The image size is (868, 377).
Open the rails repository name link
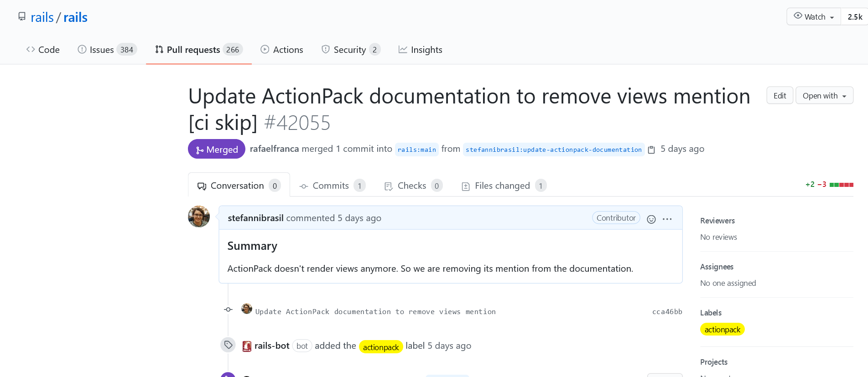click(75, 17)
